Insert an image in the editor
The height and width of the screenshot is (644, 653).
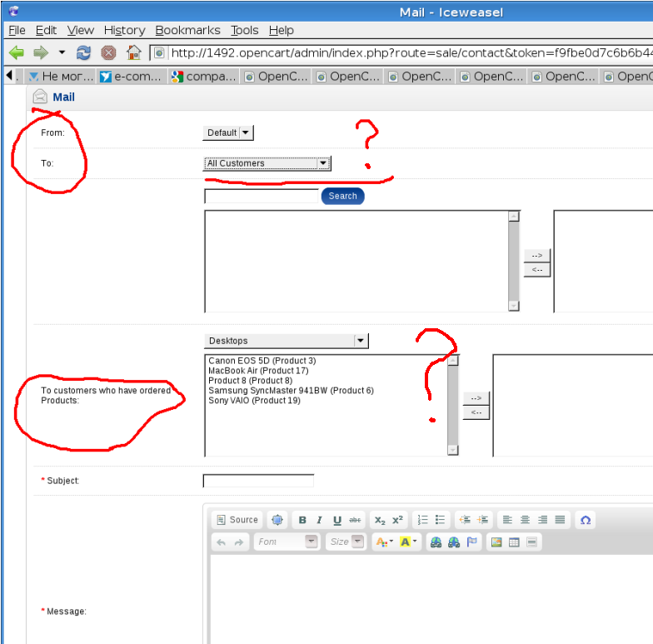click(x=496, y=542)
